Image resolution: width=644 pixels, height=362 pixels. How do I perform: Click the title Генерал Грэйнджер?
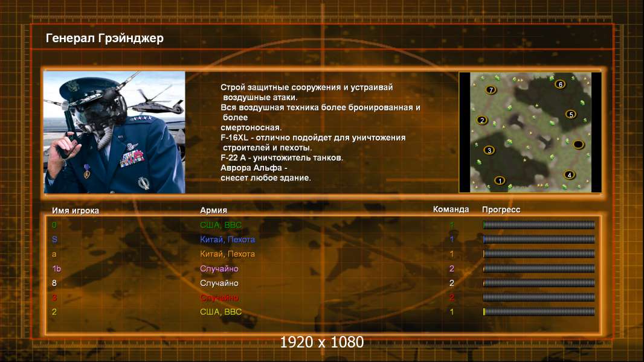point(105,38)
